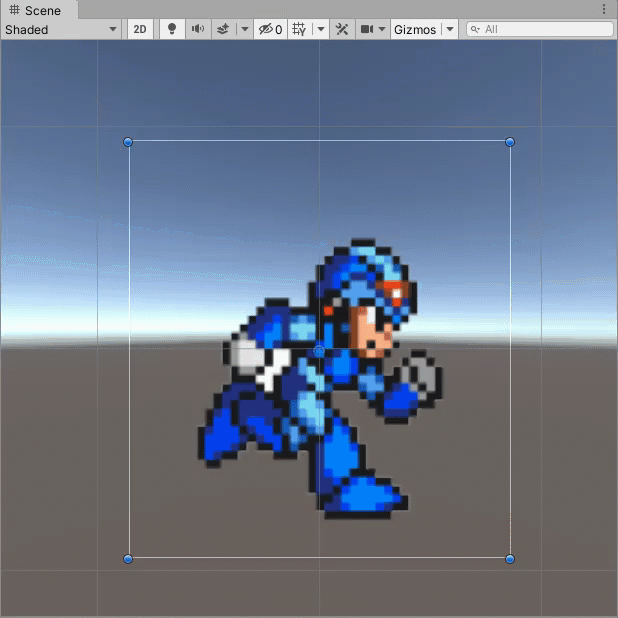618x618 pixels.
Task: Toggle hidden objects visibility counter
Action: tap(271, 30)
